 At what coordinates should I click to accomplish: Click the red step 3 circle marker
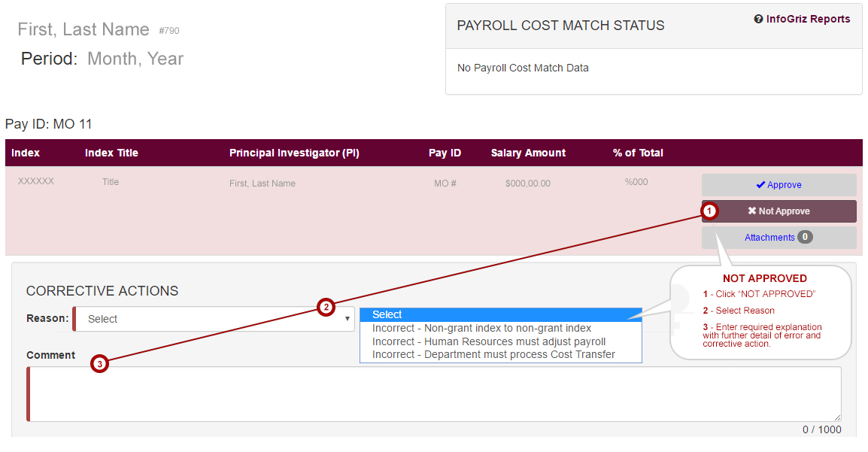99,364
